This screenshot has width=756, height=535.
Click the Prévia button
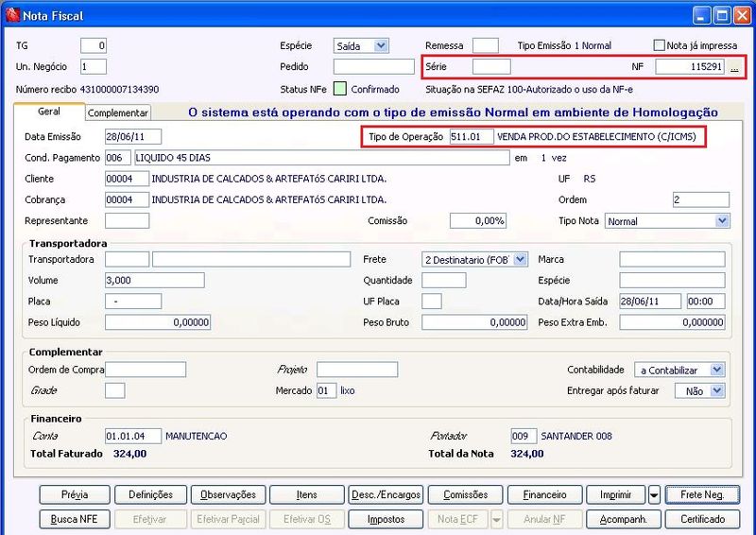coord(75,495)
